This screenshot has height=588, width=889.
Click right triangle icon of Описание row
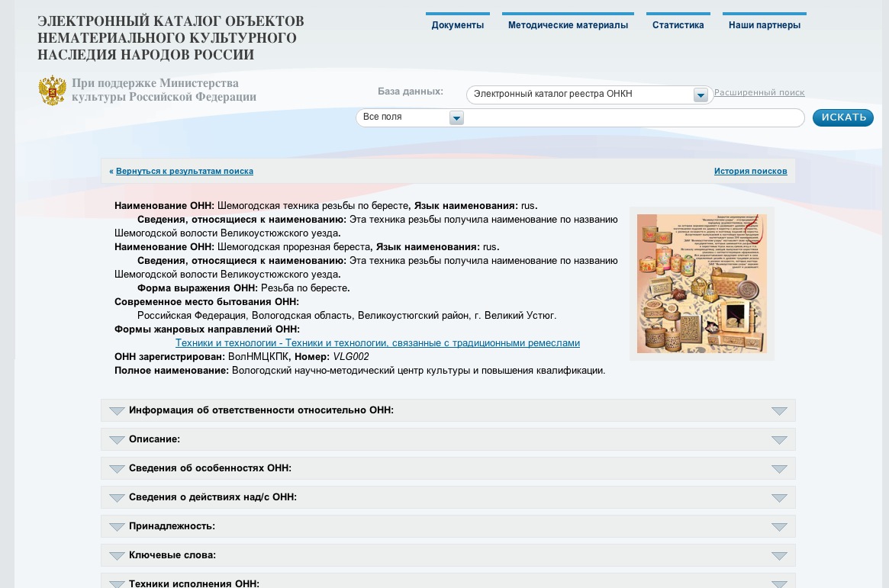coord(780,440)
